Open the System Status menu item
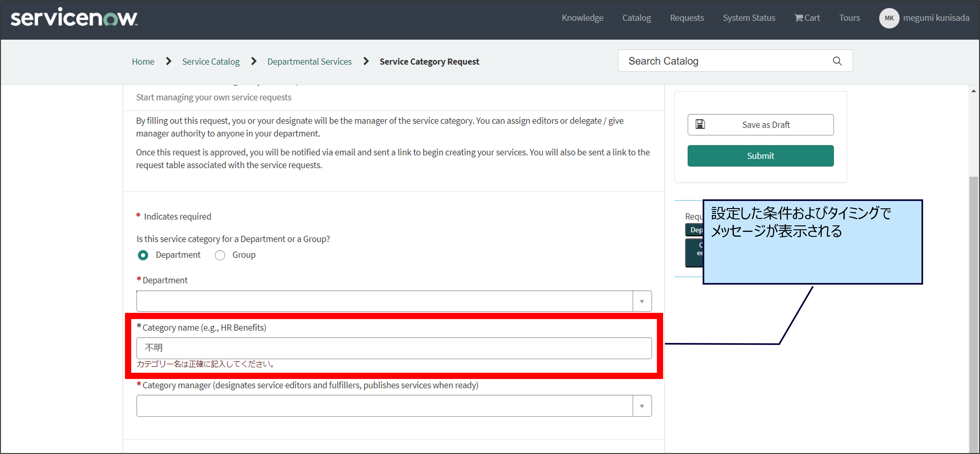Image resolution: width=980 pixels, height=454 pixels. 749,18
